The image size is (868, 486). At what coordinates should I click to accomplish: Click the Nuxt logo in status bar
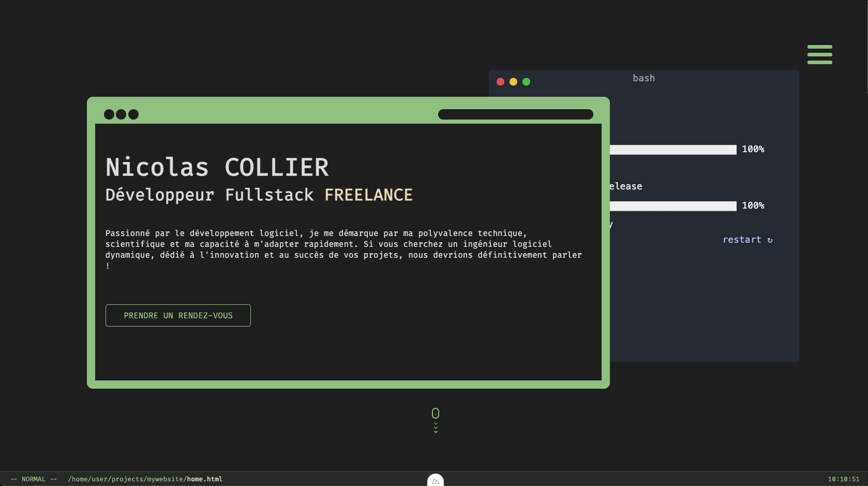[x=436, y=480]
